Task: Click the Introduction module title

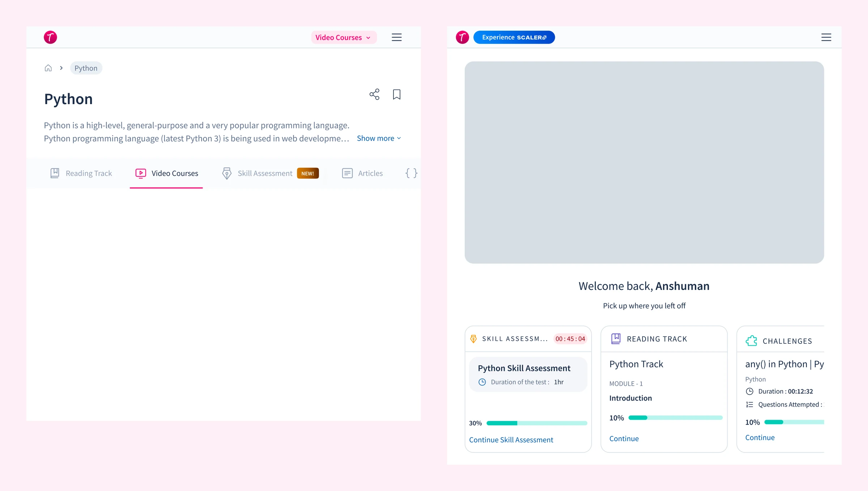Action: [x=630, y=398]
